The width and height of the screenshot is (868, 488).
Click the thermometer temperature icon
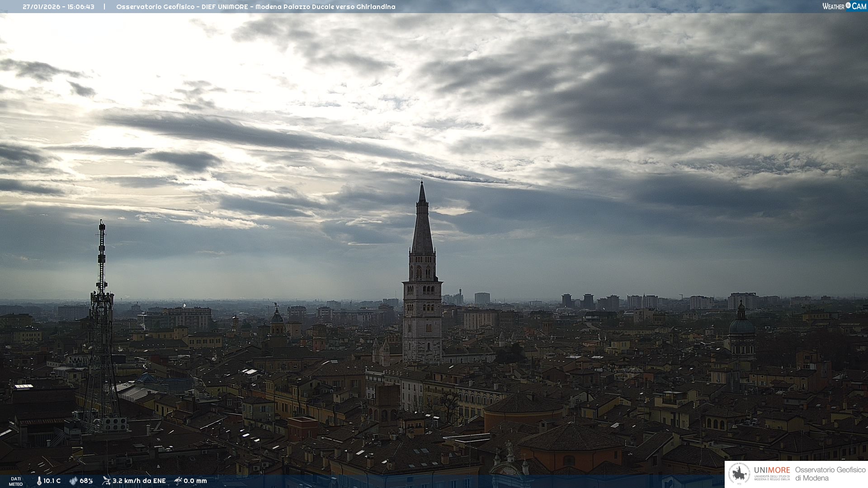point(39,481)
